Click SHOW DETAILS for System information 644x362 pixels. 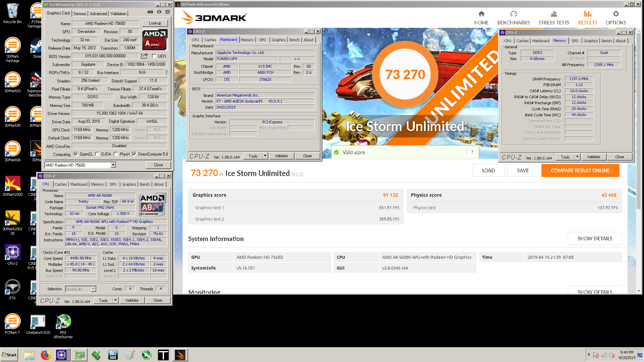pos(595,239)
